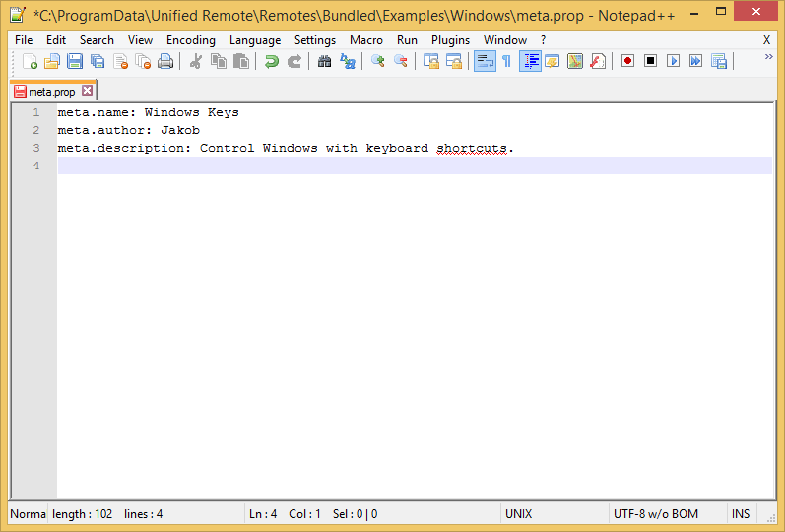Save current recorded macro icon
The width and height of the screenshot is (785, 532).
point(719,62)
